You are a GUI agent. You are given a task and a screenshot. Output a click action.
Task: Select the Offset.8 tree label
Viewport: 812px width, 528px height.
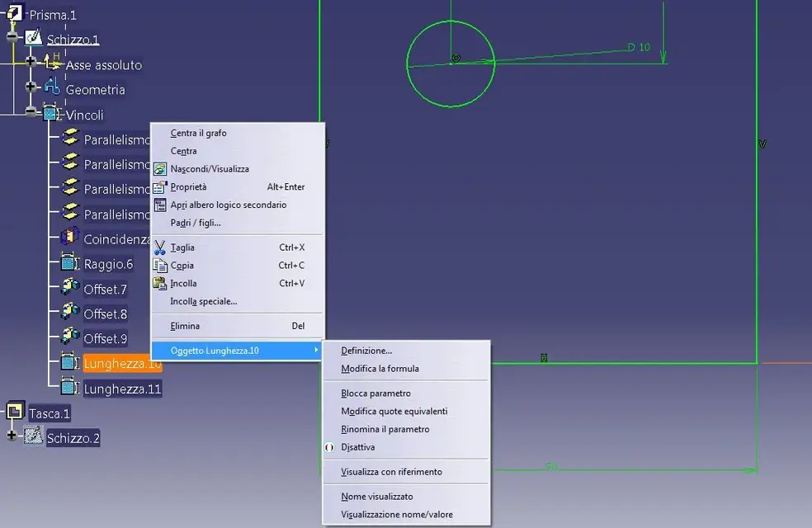[105, 314]
